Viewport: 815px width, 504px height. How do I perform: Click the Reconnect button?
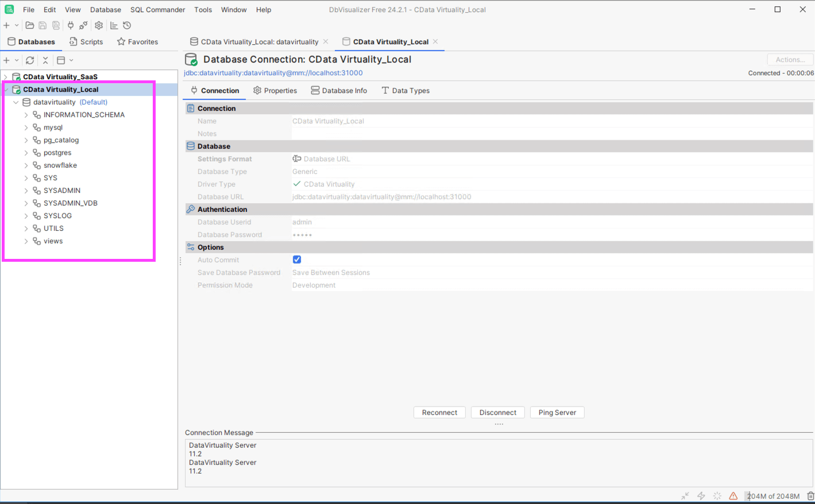[x=439, y=413]
